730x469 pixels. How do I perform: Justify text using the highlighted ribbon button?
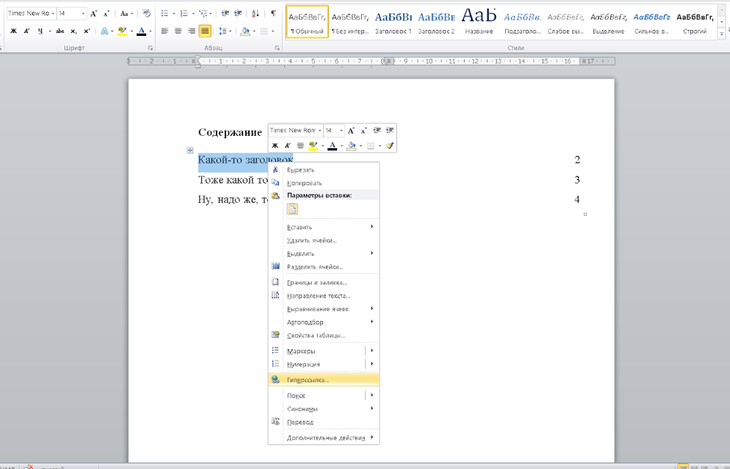point(205,31)
